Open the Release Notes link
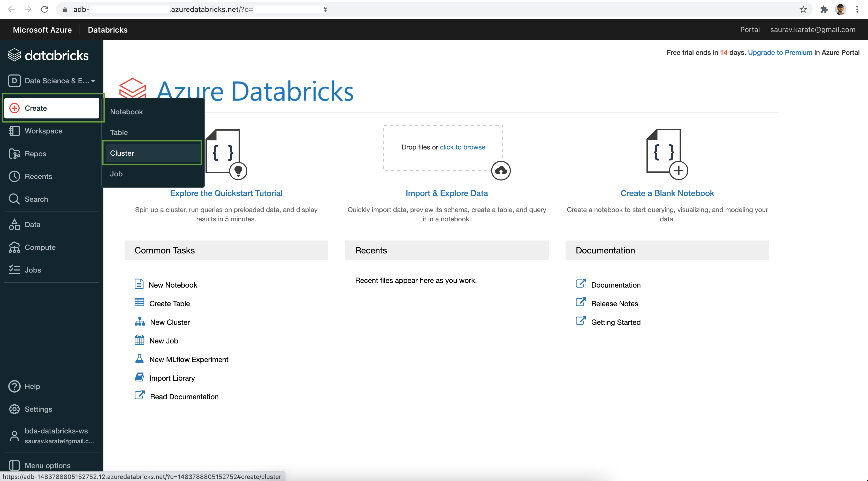This screenshot has height=481, width=868. pos(614,304)
